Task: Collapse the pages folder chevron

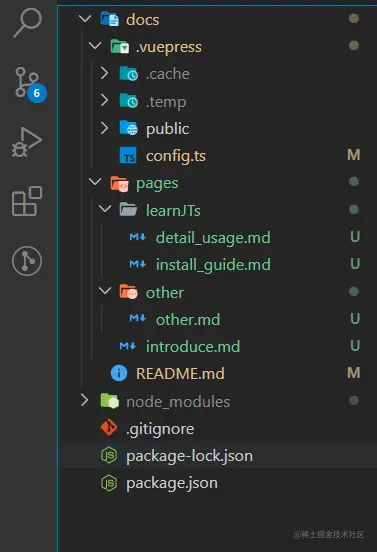Action: click(95, 182)
